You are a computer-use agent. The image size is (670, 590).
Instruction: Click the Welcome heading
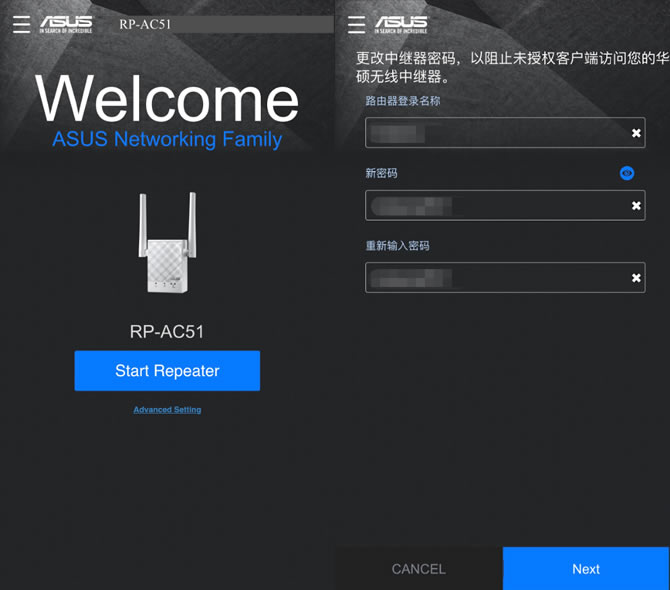pyautogui.click(x=167, y=99)
